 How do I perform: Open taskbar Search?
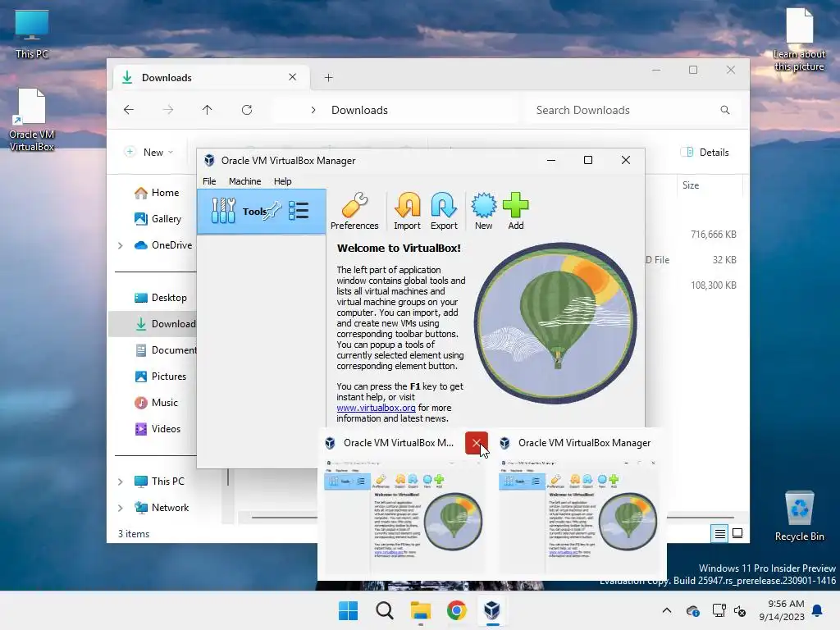(384, 610)
